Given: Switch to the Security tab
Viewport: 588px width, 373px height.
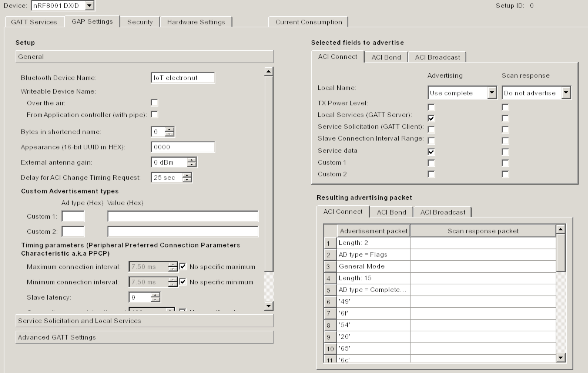Looking at the screenshot, I should click(x=140, y=22).
